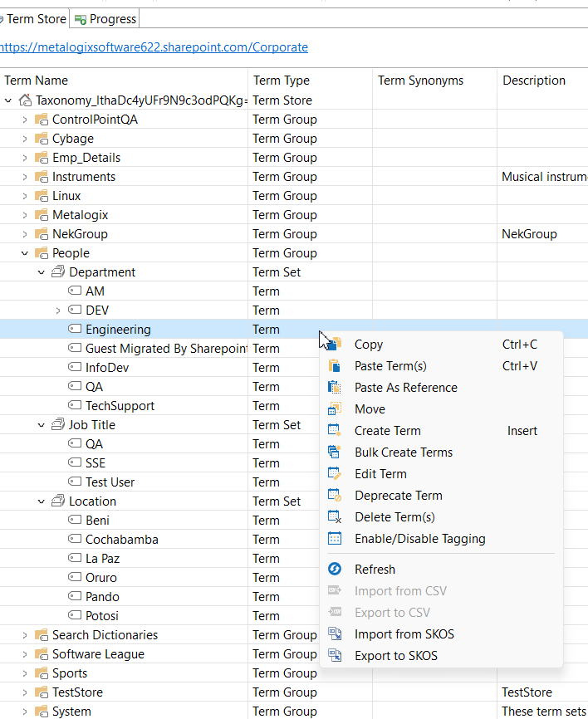
Task: Open the Corporate SharePoint site link
Action: coord(154,47)
